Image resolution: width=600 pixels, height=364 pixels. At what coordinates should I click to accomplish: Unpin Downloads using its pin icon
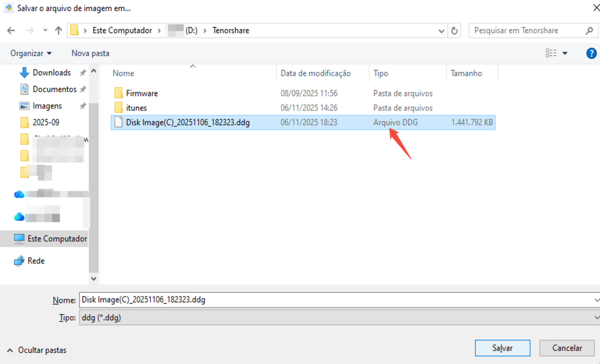click(x=83, y=73)
